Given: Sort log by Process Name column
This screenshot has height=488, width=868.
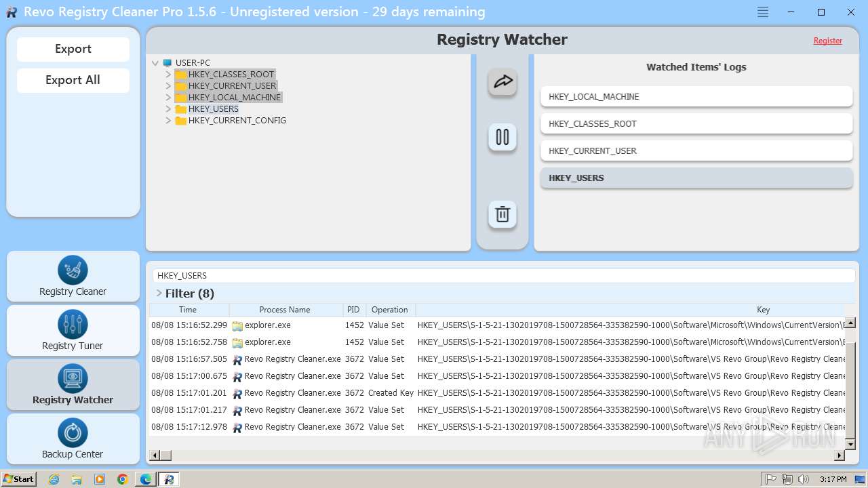Looking at the screenshot, I should pyautogui.click(x=285, y=310).
